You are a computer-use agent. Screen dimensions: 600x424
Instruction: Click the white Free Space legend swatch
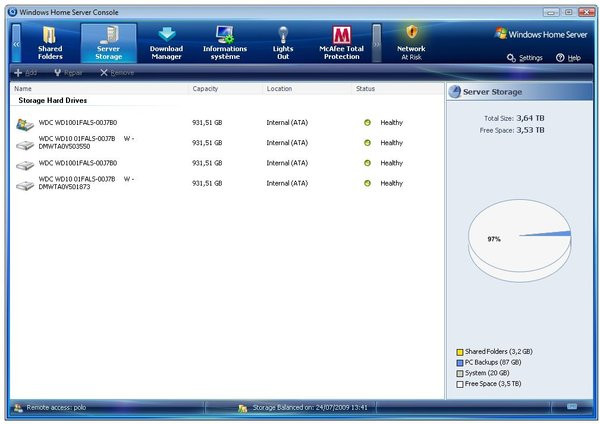point(460,384)
